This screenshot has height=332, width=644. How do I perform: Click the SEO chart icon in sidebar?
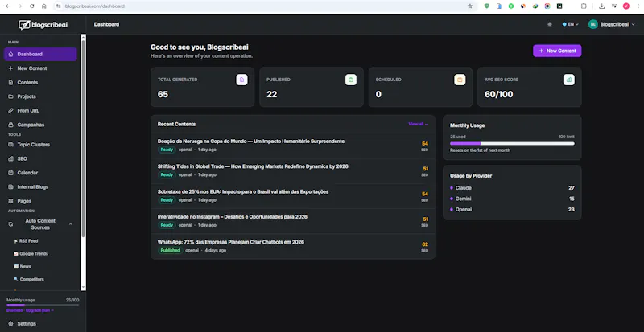click(x=10, y=158)
